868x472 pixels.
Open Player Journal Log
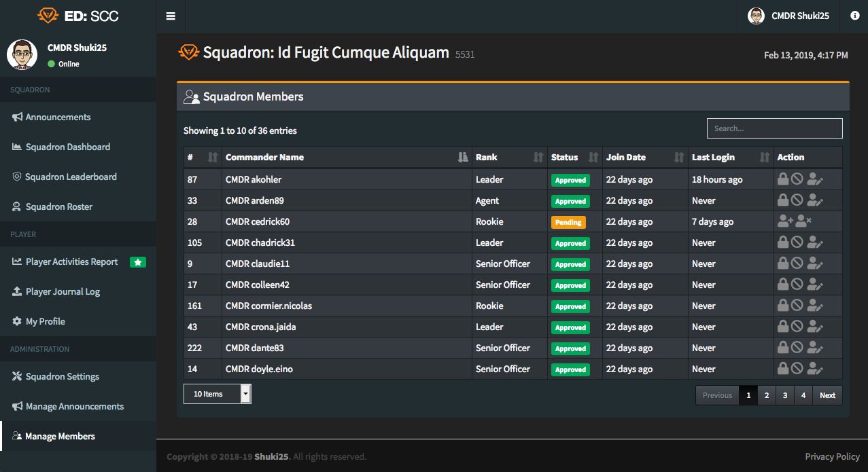pyautogui.click(x=78, y=291)
